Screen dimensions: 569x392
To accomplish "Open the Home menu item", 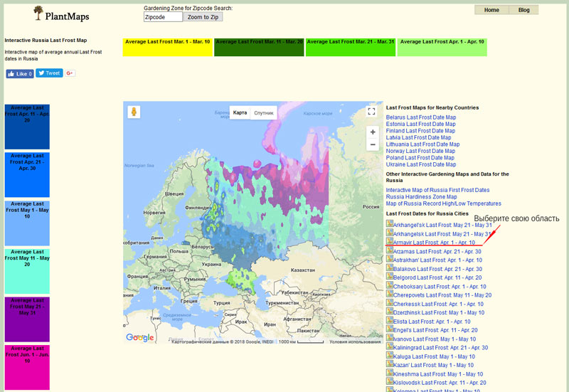I will pyautogui.click(x=491, y=10).
